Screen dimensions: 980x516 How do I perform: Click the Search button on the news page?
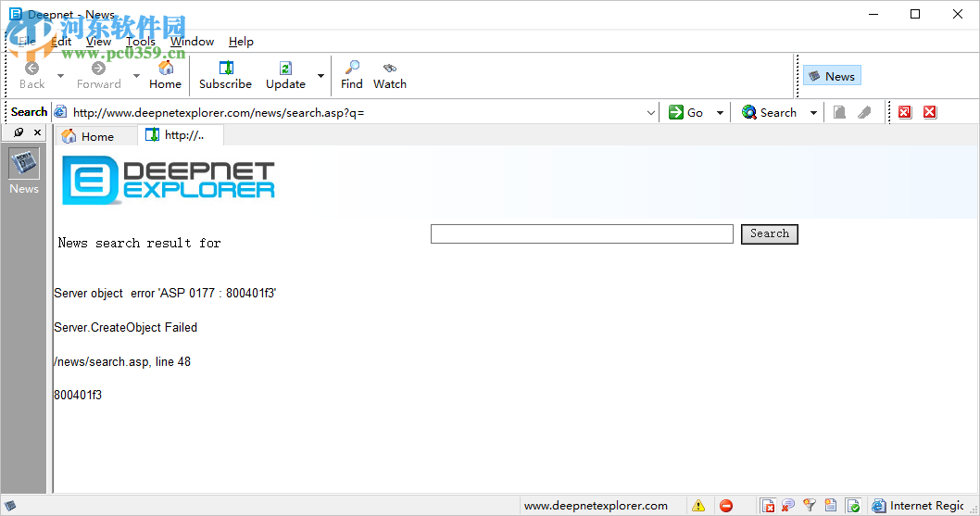point(770,234)
